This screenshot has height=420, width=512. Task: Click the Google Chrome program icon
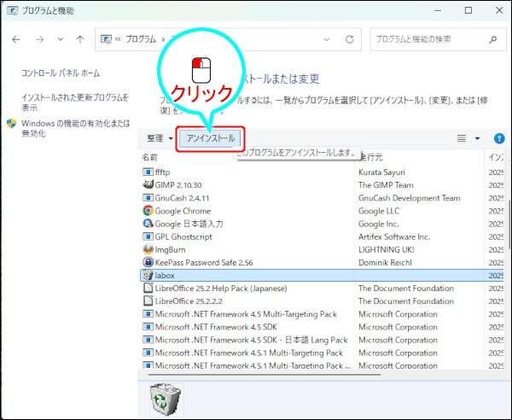click(x=148, y=211)
